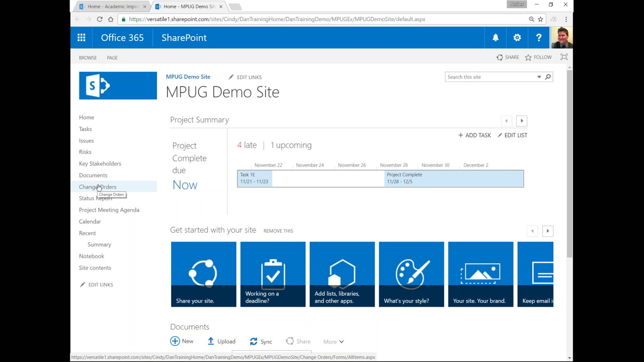
Task: Open Summary under Recent
Action: pos(100,244)
